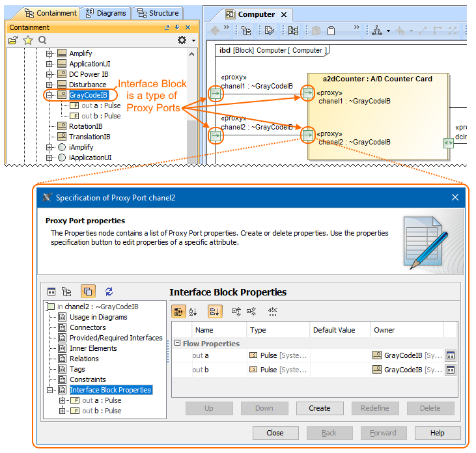
Task: Select proxy port chanel1 on a2dCounter block
Action: [x=307, y=93]
